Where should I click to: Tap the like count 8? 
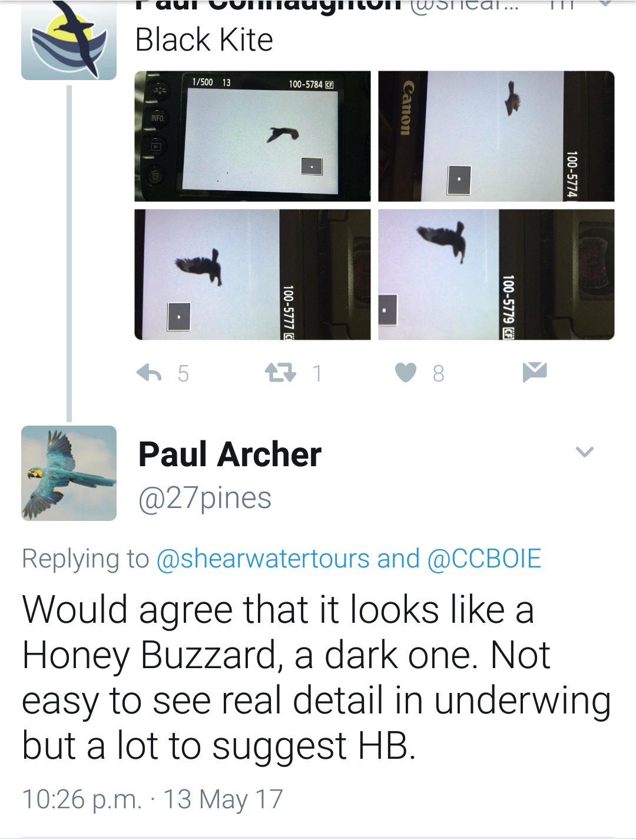[x=438, y=373]
